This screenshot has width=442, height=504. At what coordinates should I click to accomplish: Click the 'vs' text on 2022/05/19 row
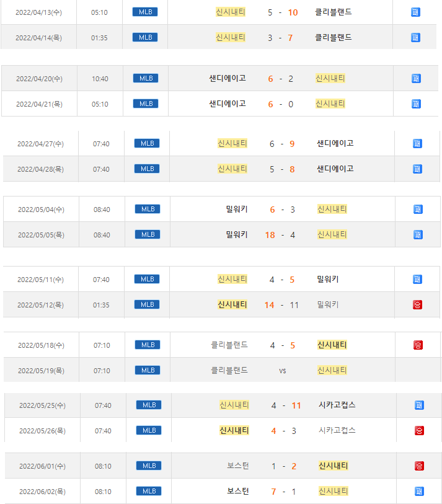282,371
